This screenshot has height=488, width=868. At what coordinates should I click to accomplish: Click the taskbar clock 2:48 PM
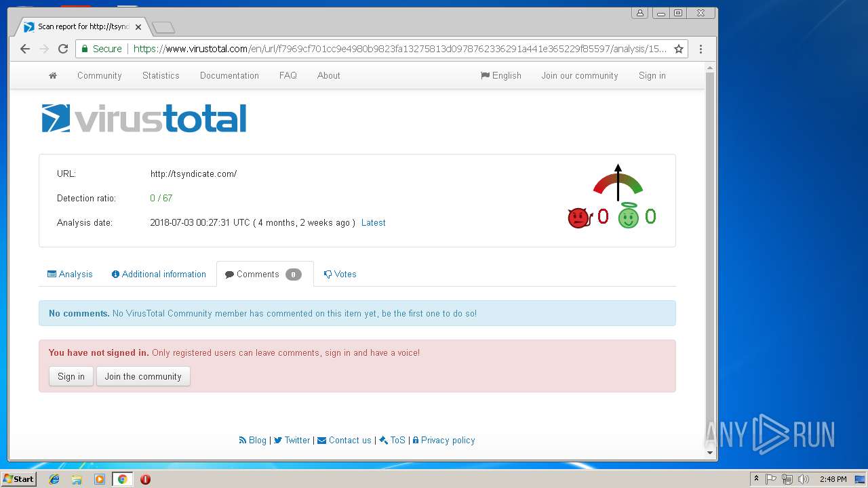pos(833,479)
